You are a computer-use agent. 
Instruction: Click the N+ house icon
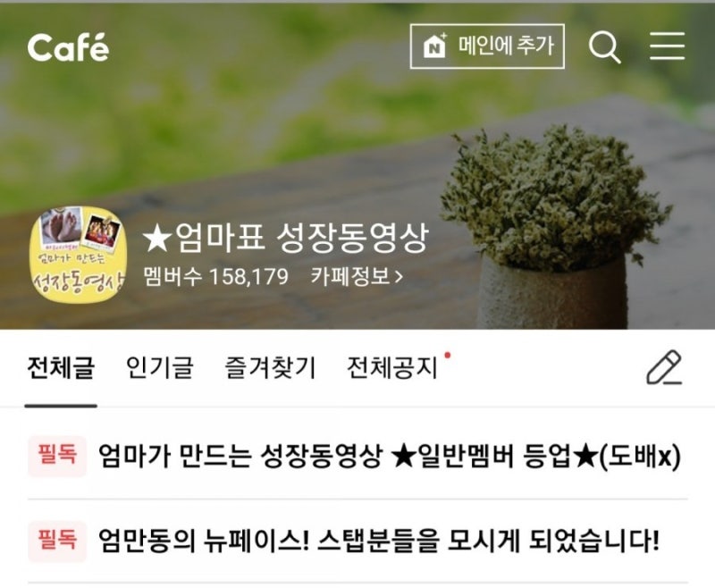(x=434, y=46)
